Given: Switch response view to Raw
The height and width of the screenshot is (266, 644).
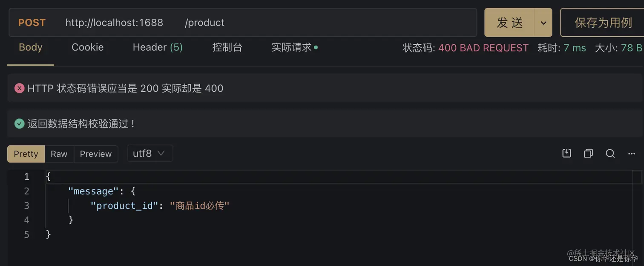Looking at the screenshot, I should [x=59, y=153].
